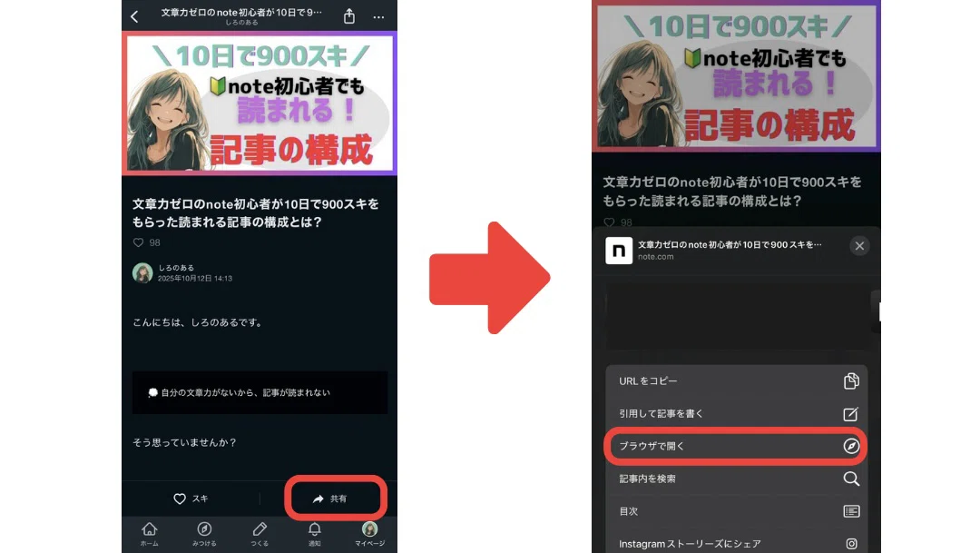Open left screen article cover image
This screenshot has height=553, width=980.
(x=260, y=104)
